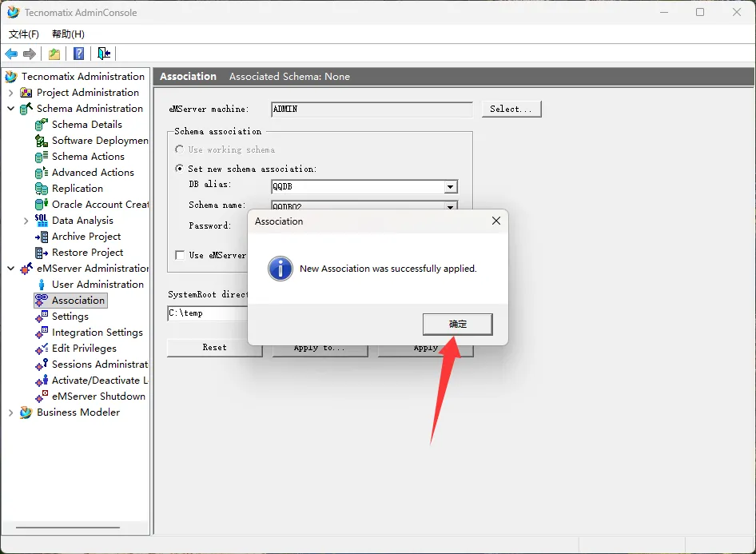Click the Archive Project icon
This screenshot has height=554, width=756.
pyautogui.click(x=42, y=237)
